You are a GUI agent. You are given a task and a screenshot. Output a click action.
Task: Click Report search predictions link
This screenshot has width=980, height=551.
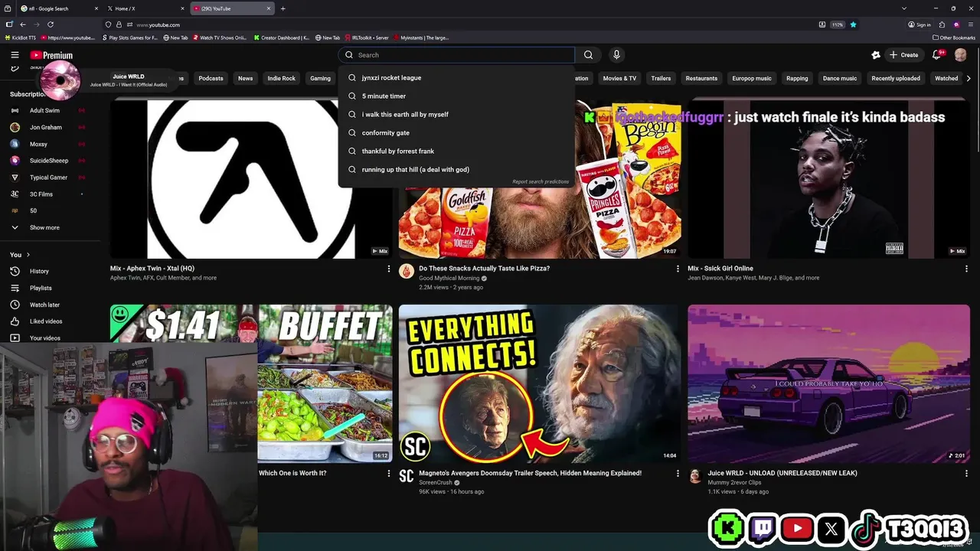pos(541,182)
